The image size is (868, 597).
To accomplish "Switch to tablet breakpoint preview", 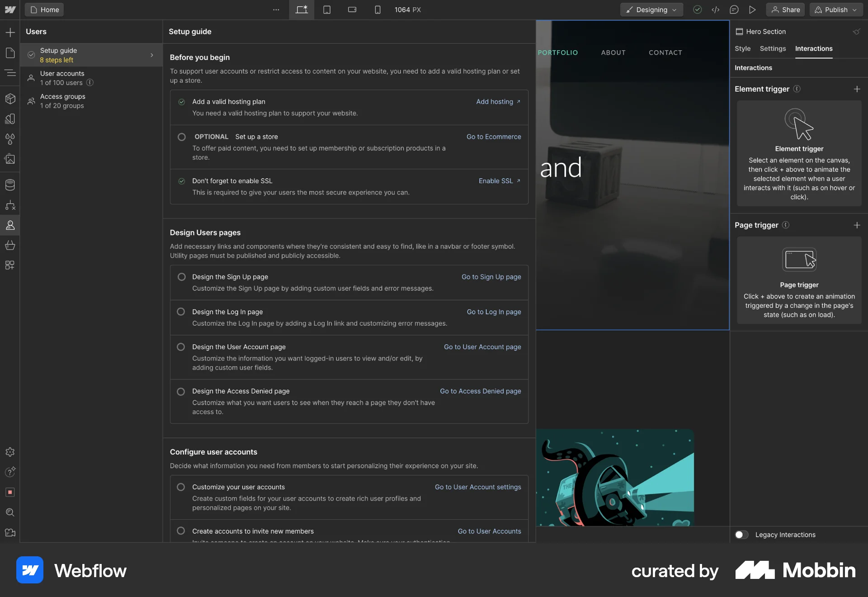I will 327,9.
